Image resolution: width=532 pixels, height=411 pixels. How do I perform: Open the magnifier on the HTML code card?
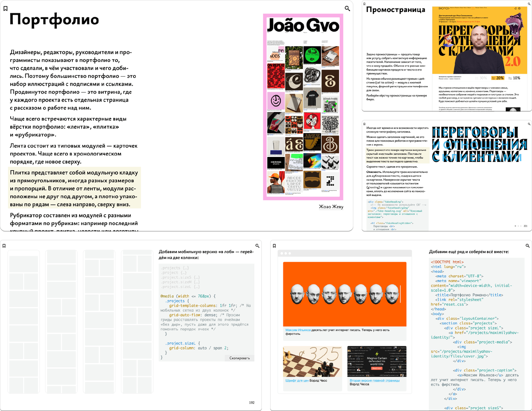coord(527,245)
